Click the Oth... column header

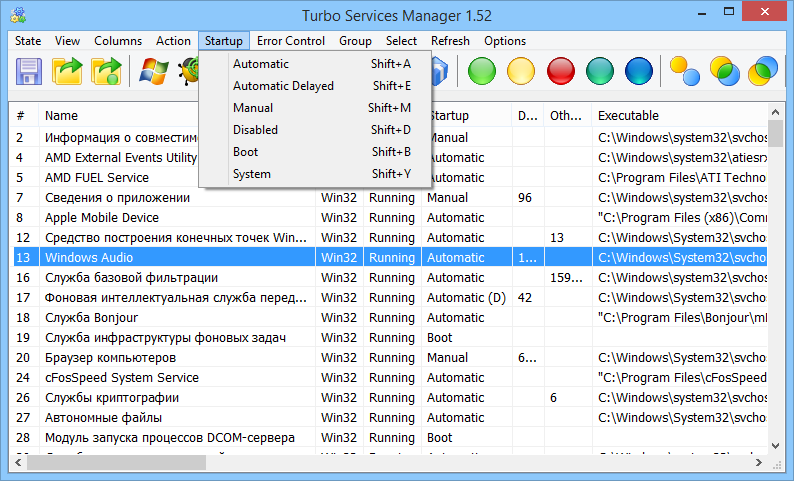(x=567, y=115)
